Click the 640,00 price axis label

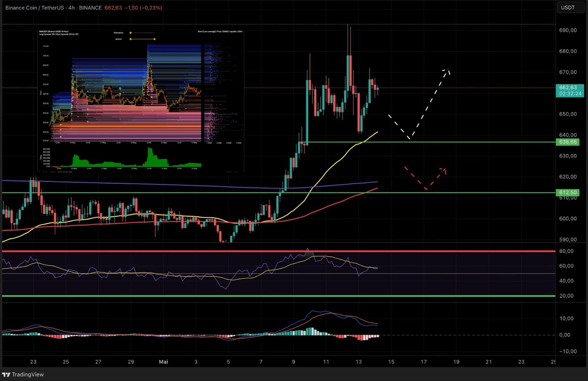click(568, 135)
